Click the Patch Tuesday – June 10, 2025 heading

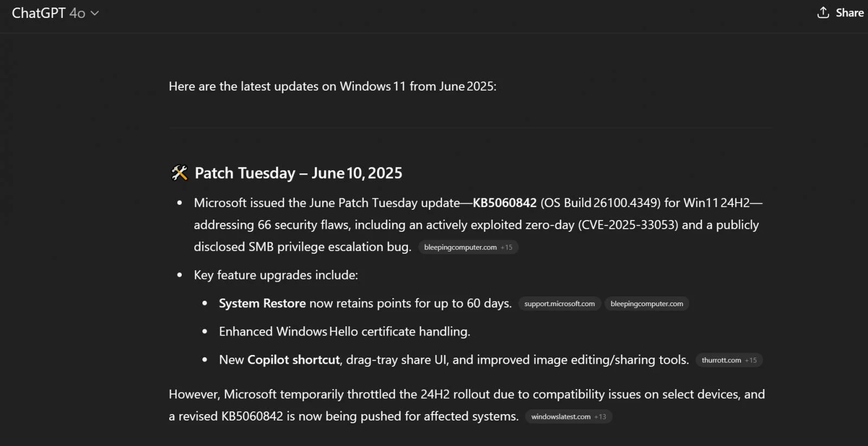click(x=298, y=173)
